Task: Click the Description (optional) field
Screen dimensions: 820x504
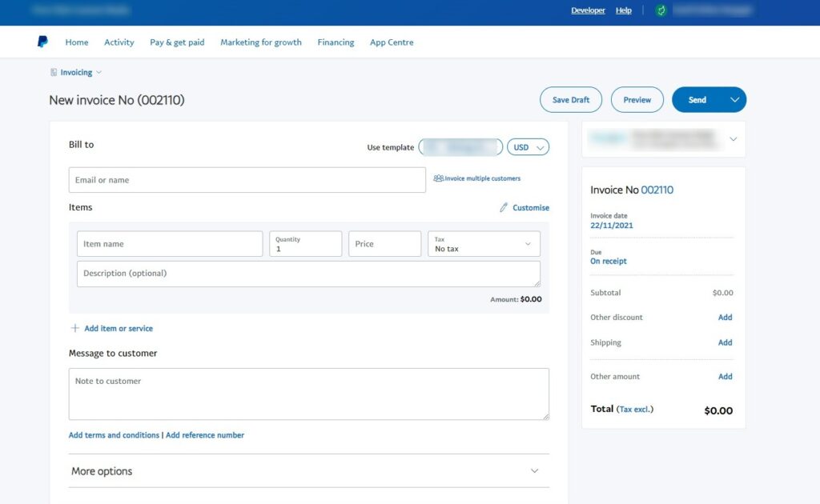Action: [x=308, y=274]
